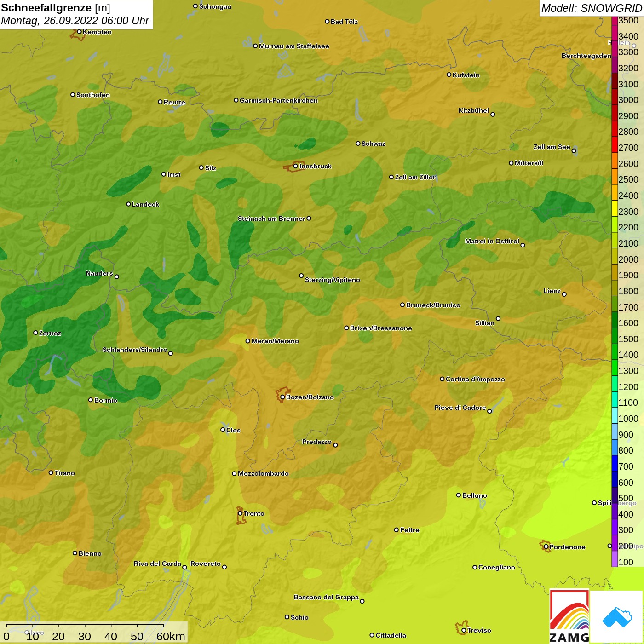Screen dimensions: 644x644
Task: Click the Bienno label
Action: coord(90,553)
